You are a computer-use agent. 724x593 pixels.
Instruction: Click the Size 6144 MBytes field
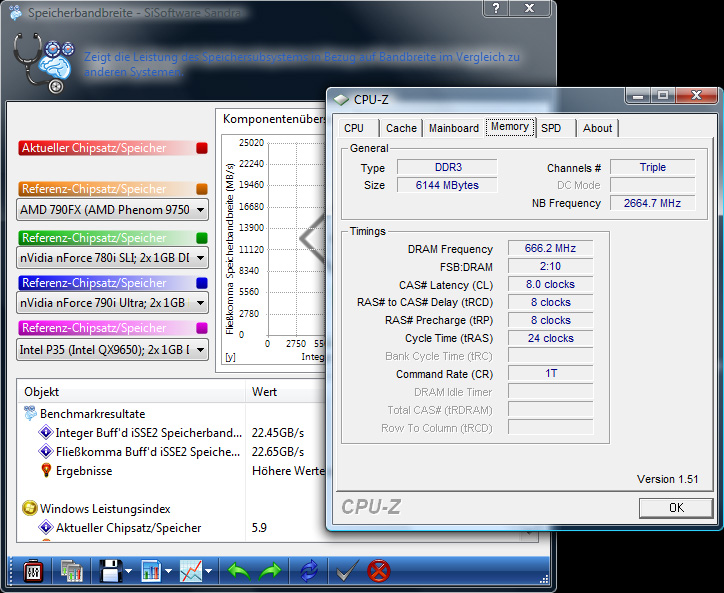(447, 185)
